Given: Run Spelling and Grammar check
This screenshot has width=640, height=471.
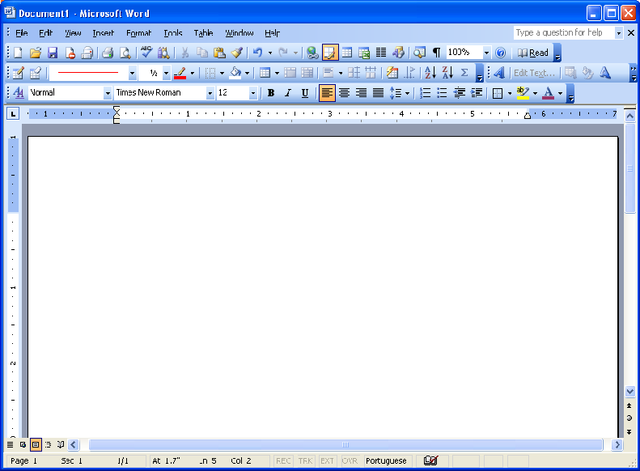Looking at the screenshot, I should click(146, 53).
